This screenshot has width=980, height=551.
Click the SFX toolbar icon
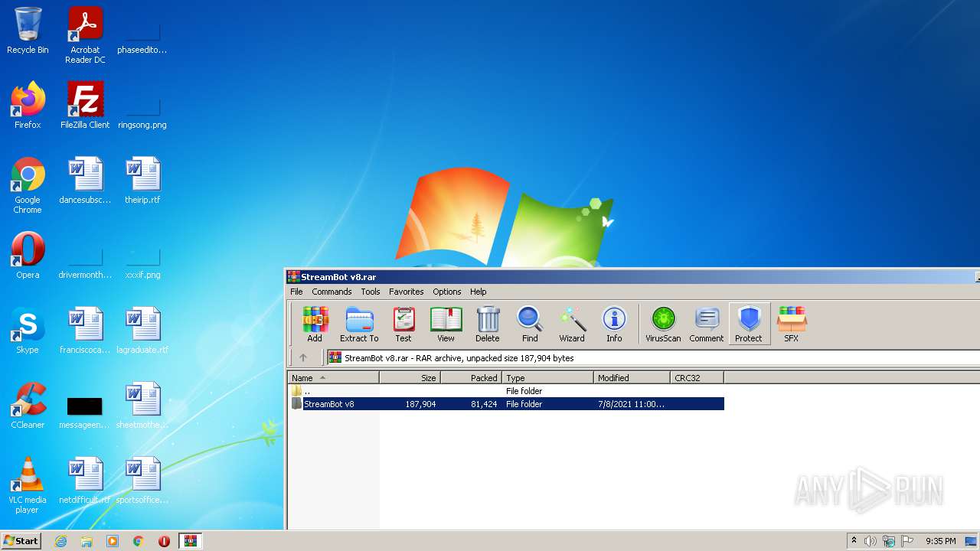click(x=791, y=324)
